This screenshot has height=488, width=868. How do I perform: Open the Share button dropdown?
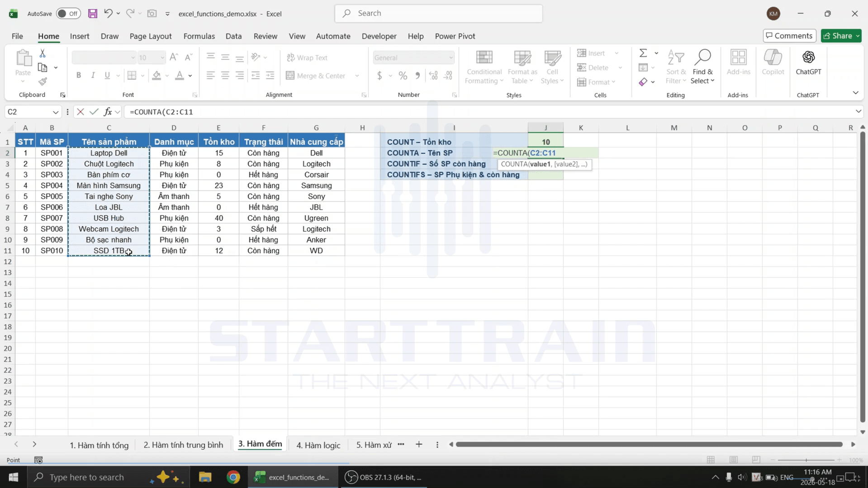(857, 36)
